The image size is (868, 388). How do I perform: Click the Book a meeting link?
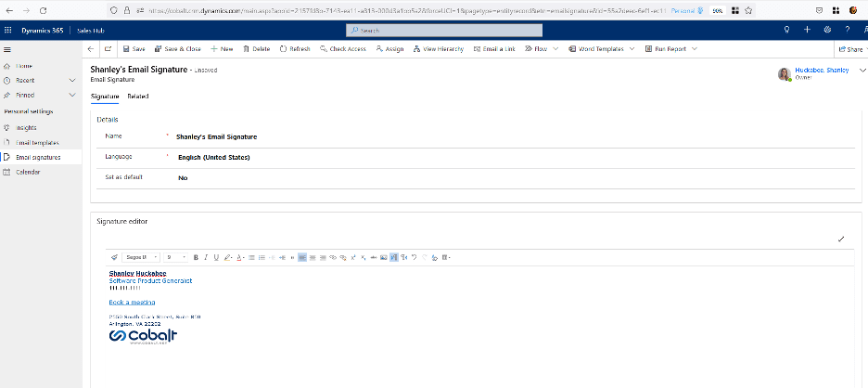pyautogui.click(x=132, y=302)
